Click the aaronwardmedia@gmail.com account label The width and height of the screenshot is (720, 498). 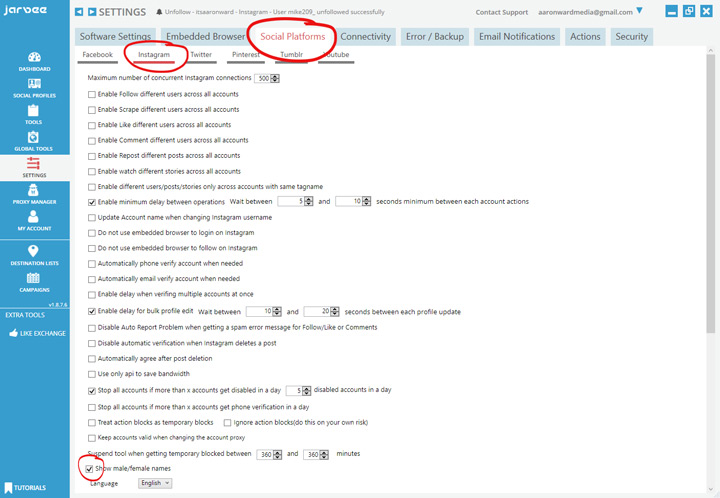(585, 12)
